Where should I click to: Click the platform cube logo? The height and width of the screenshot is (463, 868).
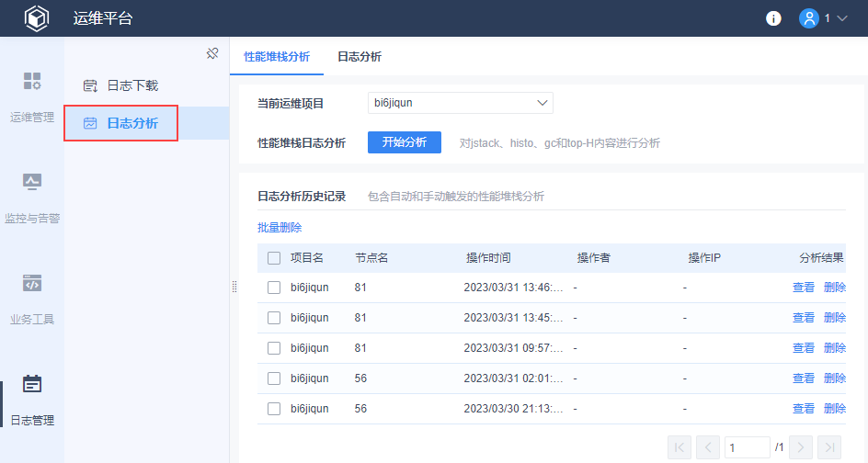[37, 18]
